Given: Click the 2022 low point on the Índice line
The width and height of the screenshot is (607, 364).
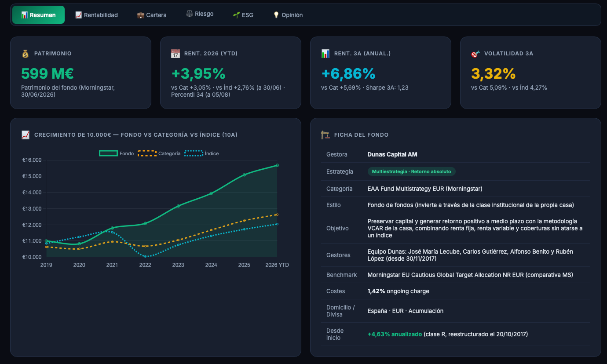Looking at the screenshot, I should click(x=145, y=256).
